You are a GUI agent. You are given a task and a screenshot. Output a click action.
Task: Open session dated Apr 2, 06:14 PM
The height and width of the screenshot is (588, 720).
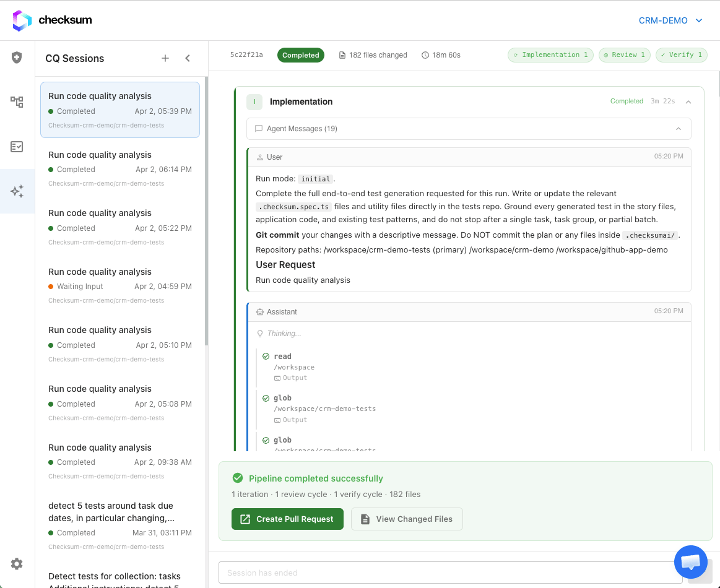coord(120,168)
